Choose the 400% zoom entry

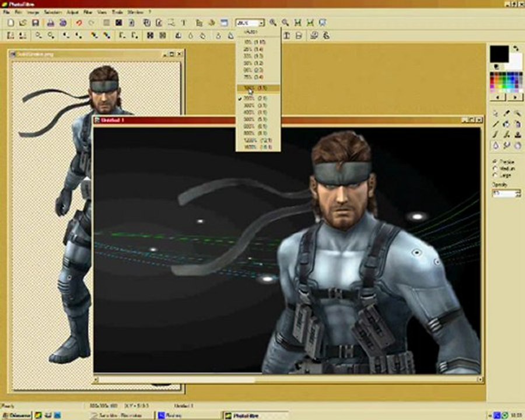click(x=258, y=113)
